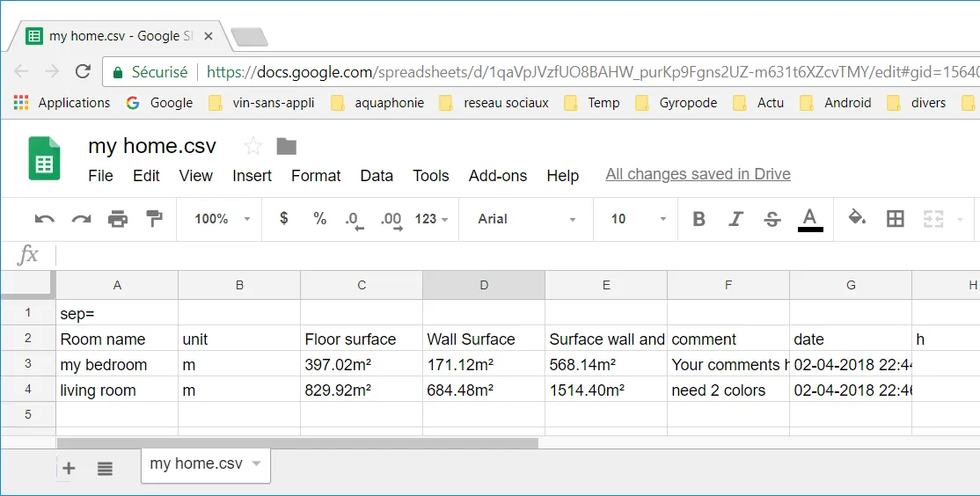The width and height of the screenshot is (980, 496).
Task: Open the Arial font dropdown
Action: (526, 219)
